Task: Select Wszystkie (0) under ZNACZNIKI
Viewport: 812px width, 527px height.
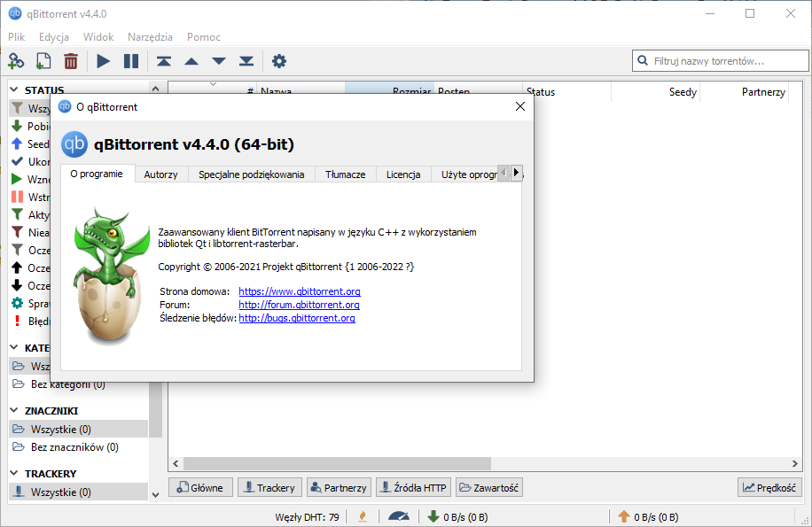Action: (78, 429)
